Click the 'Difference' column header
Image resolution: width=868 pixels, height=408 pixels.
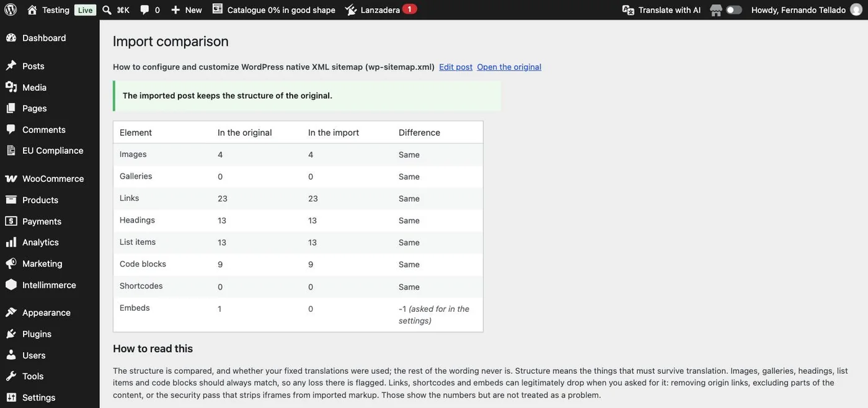coord(419,133)
